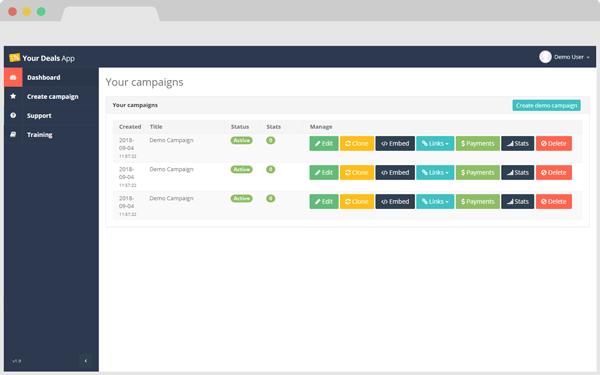Open the Support question mark icon
The height and width of the screenshot is (375, 600).
tap(13, 116)
